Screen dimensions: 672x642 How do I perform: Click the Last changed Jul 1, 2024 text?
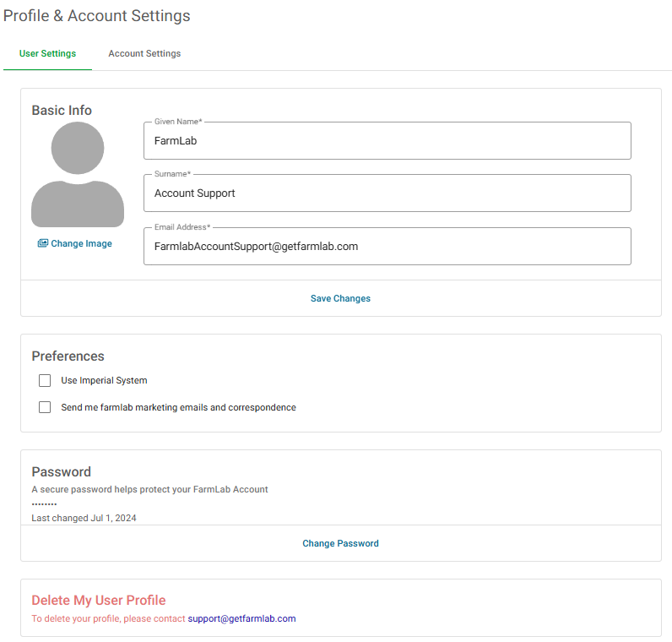coord(84,518)
